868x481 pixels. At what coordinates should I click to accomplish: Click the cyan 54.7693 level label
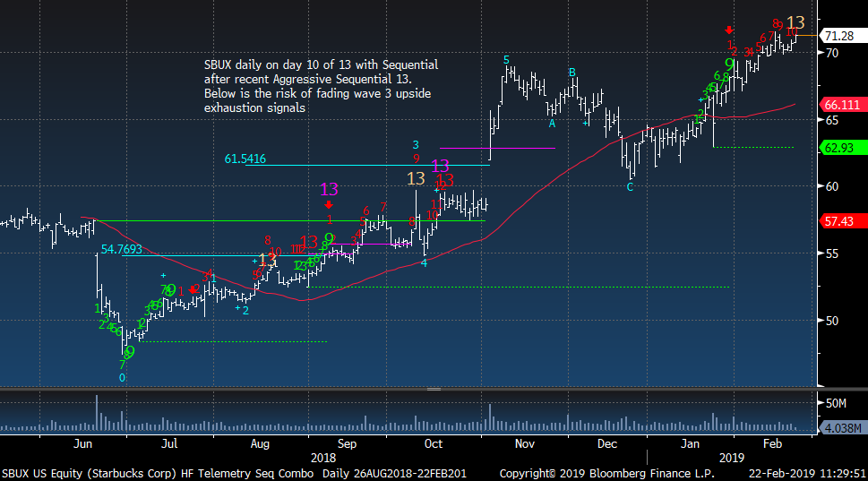[x=121, y=249]
